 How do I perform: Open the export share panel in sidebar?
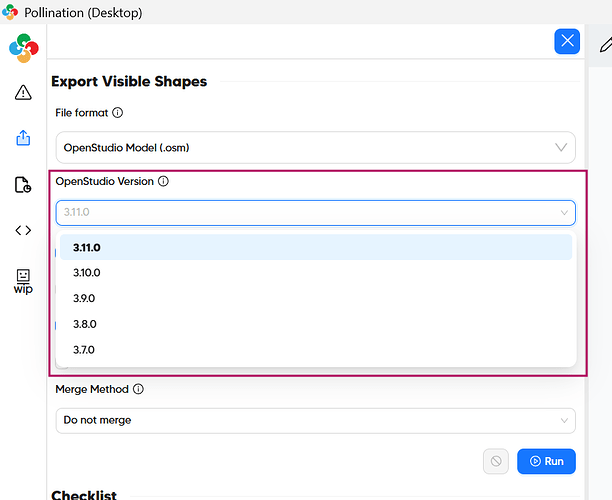(23, 138)
